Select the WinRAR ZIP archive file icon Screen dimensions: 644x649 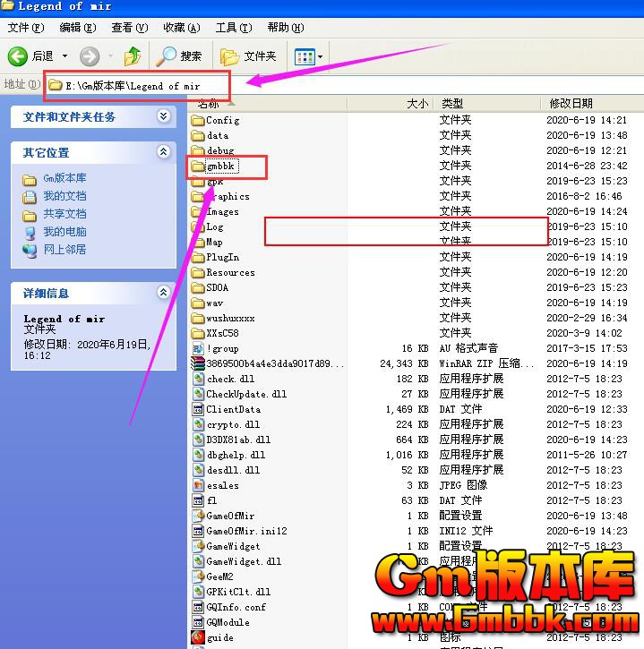[198, 363]
